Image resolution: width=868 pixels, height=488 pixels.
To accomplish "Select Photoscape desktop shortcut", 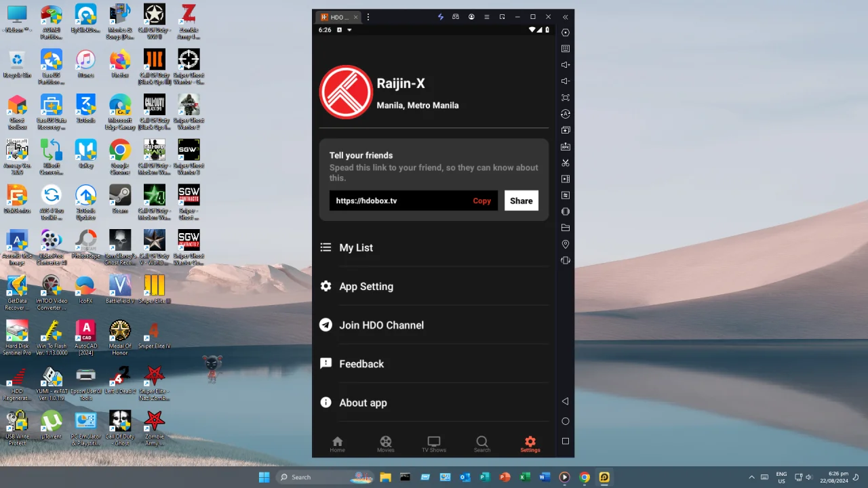I will click(85, 245).
